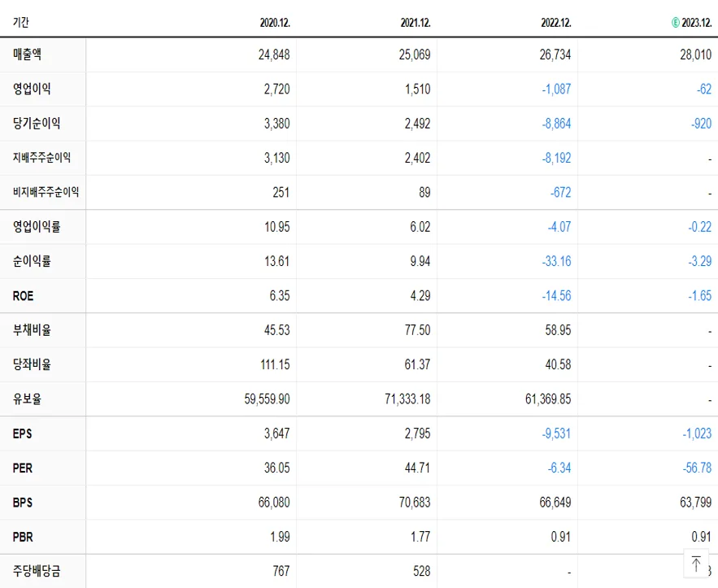Click the scroll-to-top arrow button
Viewport: 718px width, 588px height.
(x=696, y=564)
